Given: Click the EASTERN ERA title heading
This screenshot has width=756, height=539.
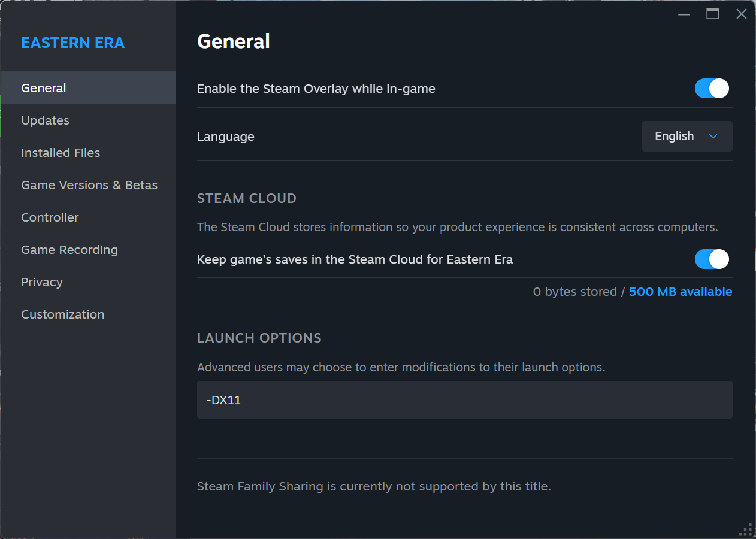Looking at the screenshot, I should [73, 43].
